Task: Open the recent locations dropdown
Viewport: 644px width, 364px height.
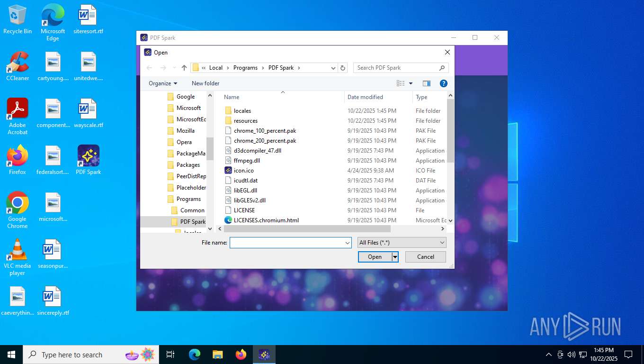Action: coord(174,68)
